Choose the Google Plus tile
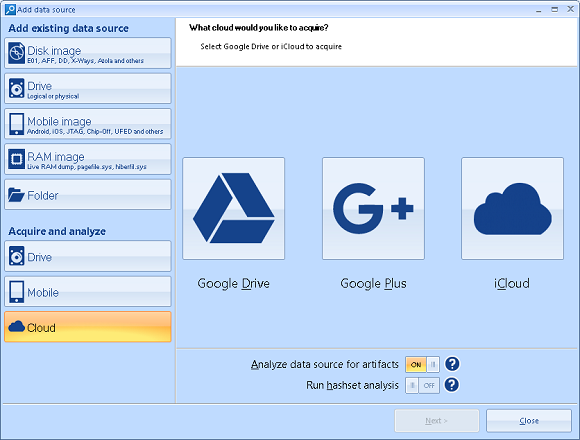The width and height of the screenshot is (580, 440). [x=373, y=209]
